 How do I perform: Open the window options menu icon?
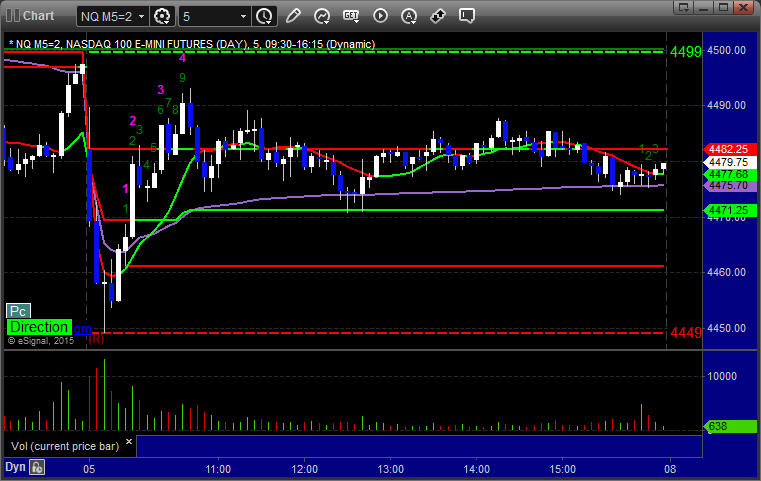tap(684, 7)
